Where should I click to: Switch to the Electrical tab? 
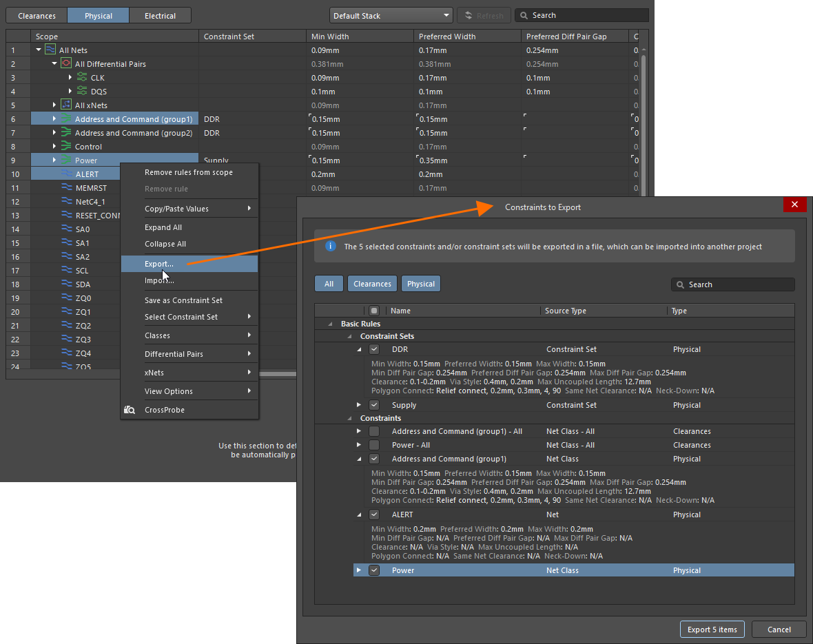(160, 15)
